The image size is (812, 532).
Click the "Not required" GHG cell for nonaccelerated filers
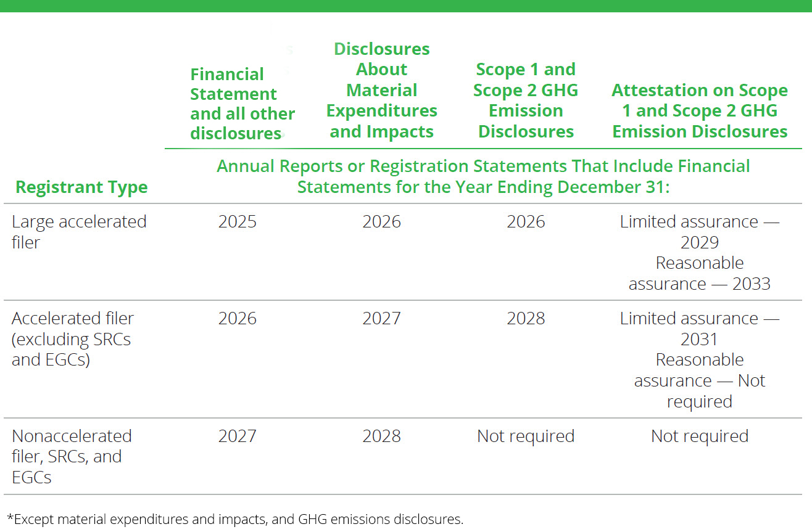point(525,436)
